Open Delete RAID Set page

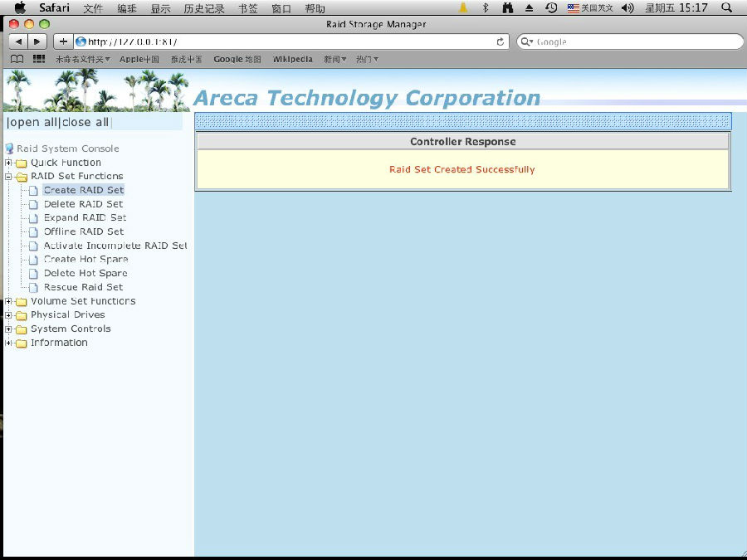click(83, 204)
